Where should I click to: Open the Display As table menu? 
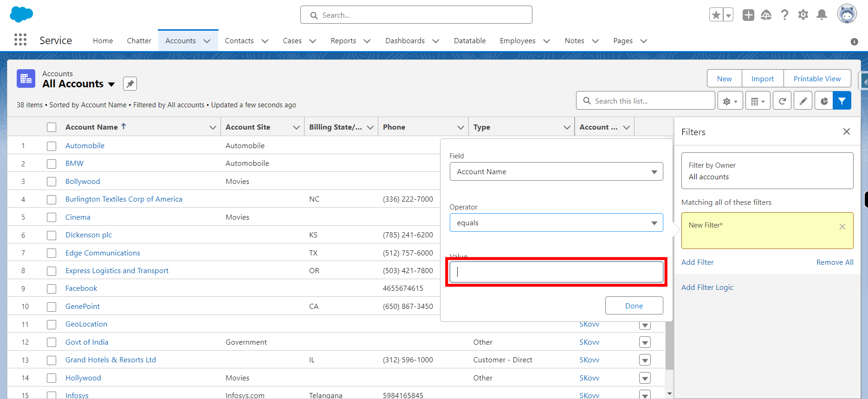[x=758, y=101]
